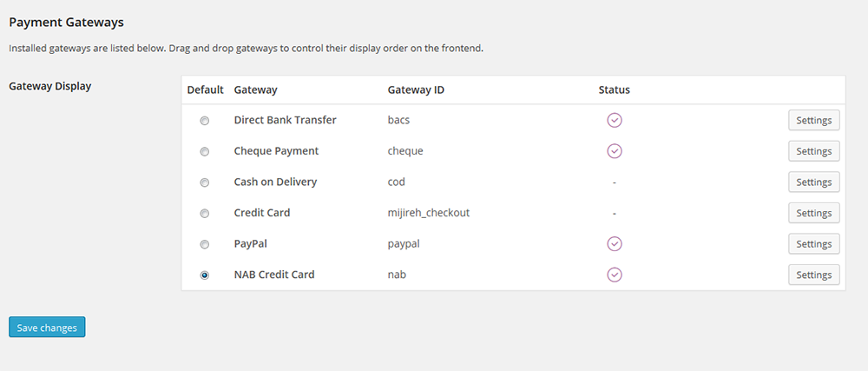Screen dimensions: 868x371
Task: Click enabled status checkmark for Cheque Payment
Action: (615, 151)
